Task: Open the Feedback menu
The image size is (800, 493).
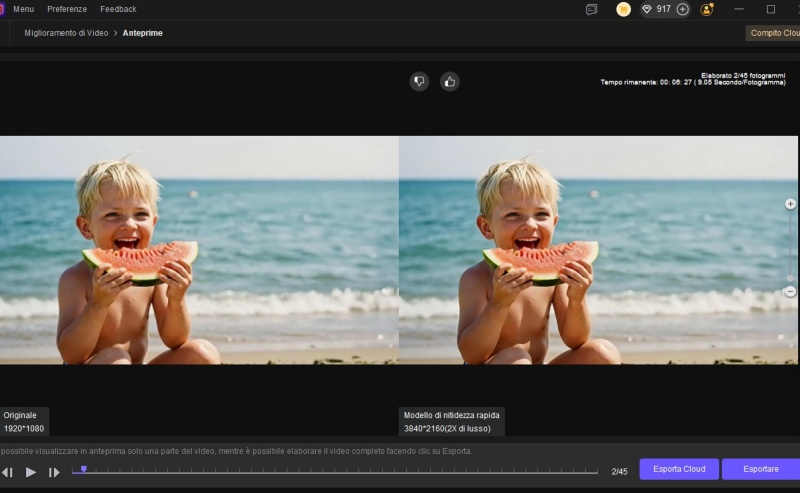Action: tap(118, 9)
